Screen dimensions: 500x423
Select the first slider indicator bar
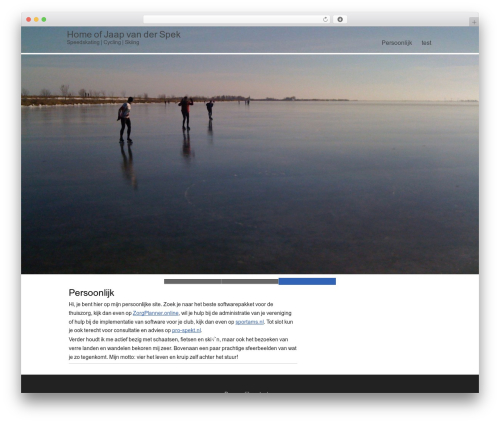click(x=192, y=282)
